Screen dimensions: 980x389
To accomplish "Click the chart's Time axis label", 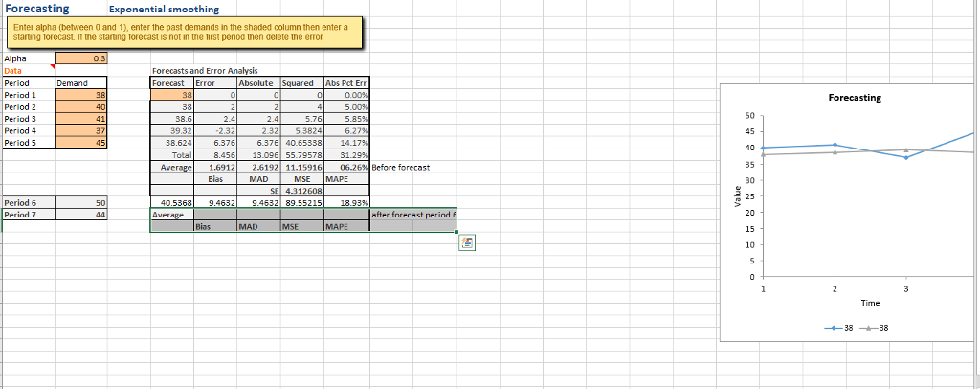I will click(x=870, y=303).
